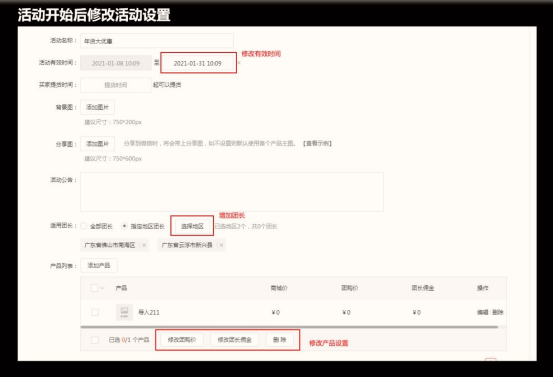The image size is (553, 377).
Task: Click the 修改团长佣金 batch button
Action: (235, 340)
